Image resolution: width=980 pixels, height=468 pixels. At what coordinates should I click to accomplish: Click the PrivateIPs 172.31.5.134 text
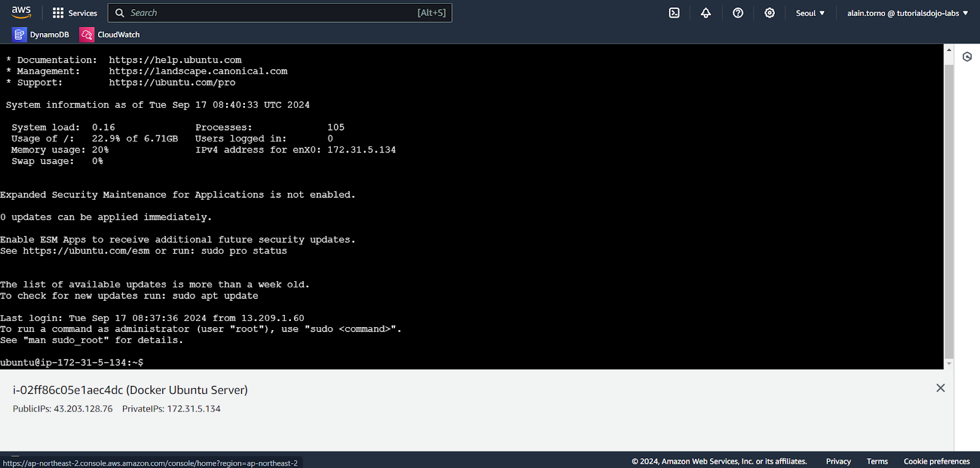(x=171, y=409)
